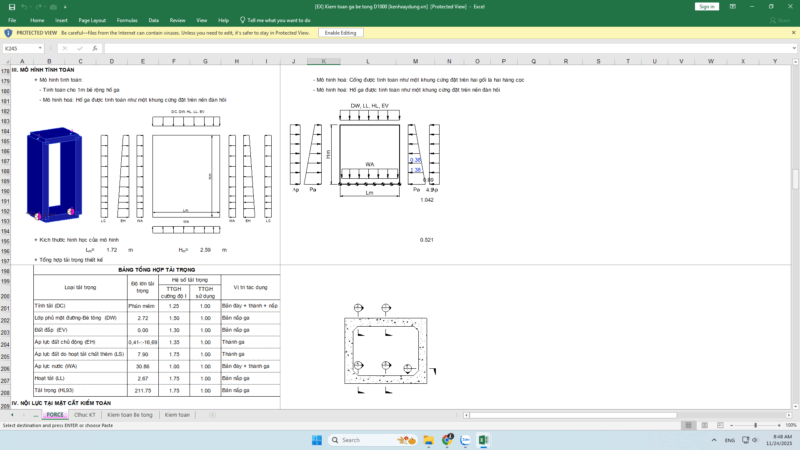Click the Sign in button
Screen dimensions: 800x450
coord(707,6)
